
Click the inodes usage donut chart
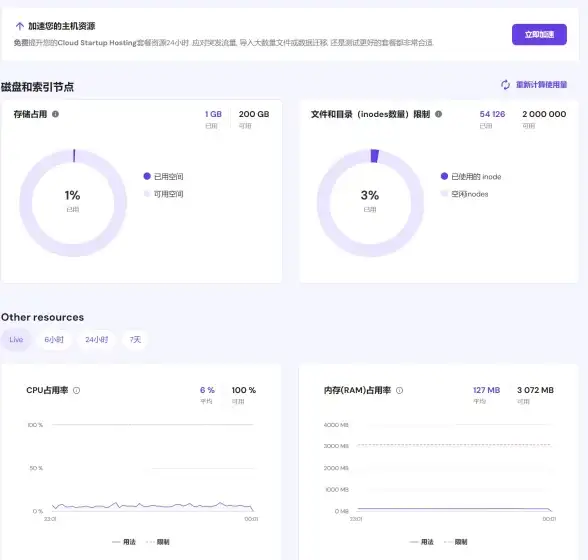pos(370,203)
